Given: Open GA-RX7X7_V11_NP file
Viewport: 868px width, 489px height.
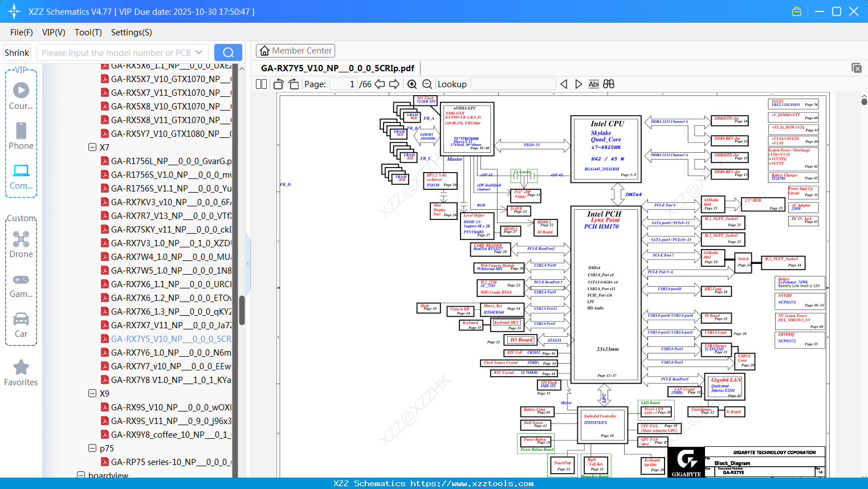Looking at the screenshot, I should click(x=171, y=325).
